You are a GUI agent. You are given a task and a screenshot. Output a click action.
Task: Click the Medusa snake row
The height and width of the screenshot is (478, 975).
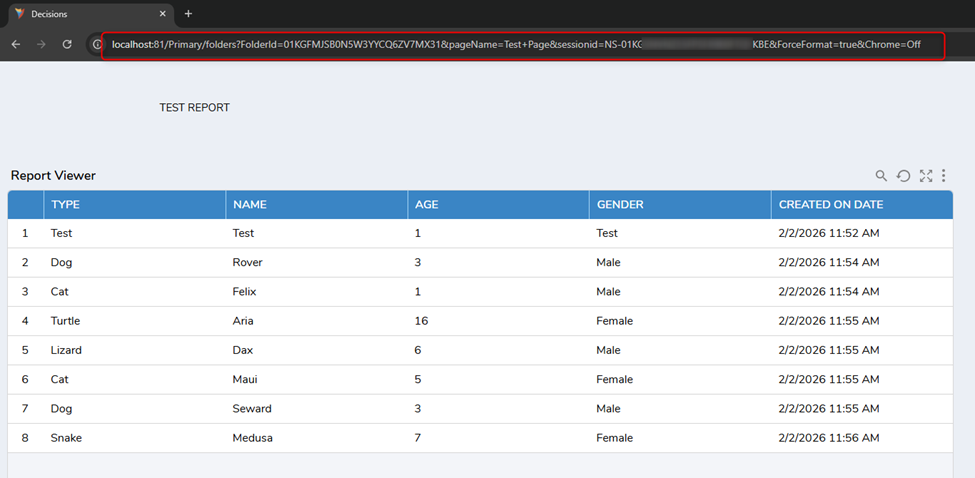click(251, 438)
